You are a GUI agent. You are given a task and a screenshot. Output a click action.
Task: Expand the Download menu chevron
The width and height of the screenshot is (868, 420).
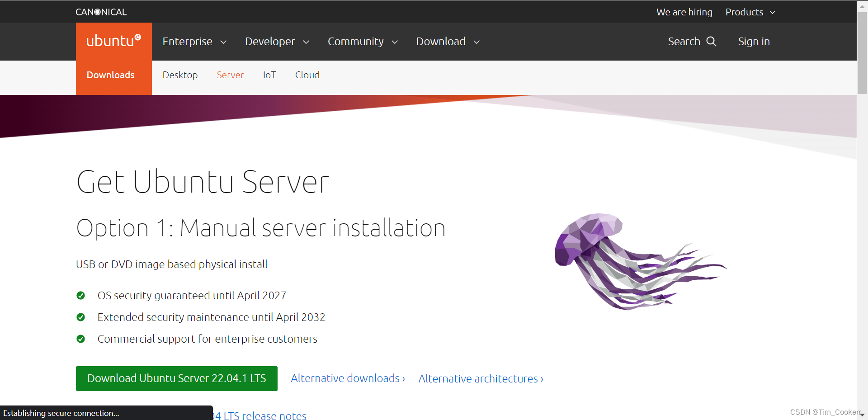pyautogui.click(x=476, y=42)
